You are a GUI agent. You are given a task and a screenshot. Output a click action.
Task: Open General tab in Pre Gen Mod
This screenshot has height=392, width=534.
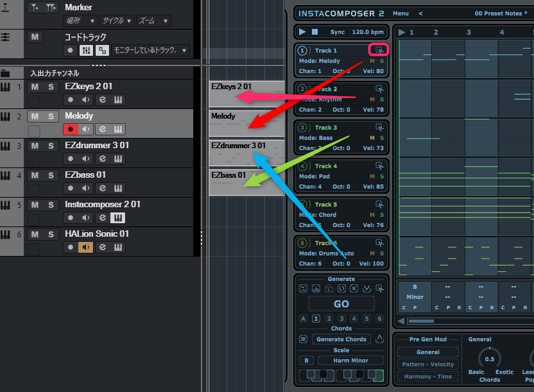click(427, 352)
